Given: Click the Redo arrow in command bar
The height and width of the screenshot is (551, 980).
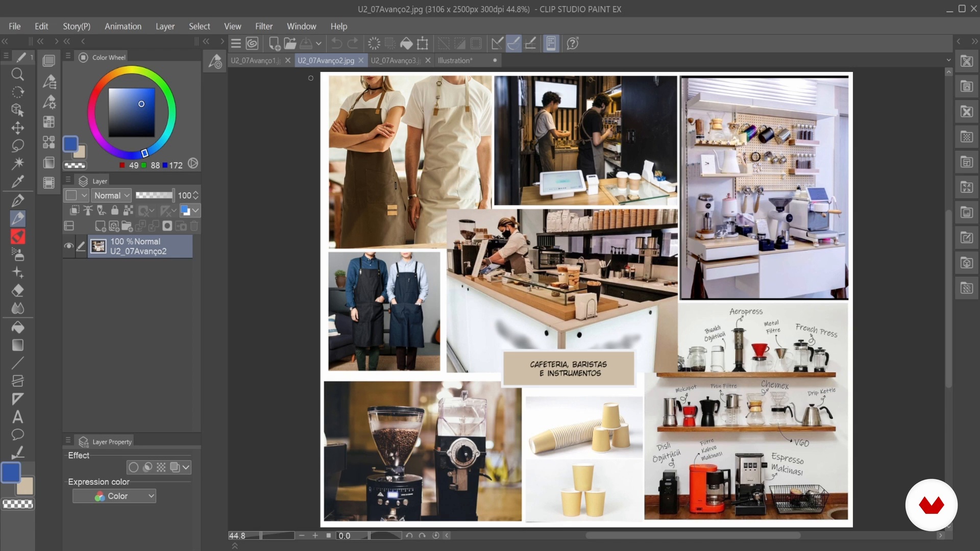Looking at the screenshot, I should [353, 44].
